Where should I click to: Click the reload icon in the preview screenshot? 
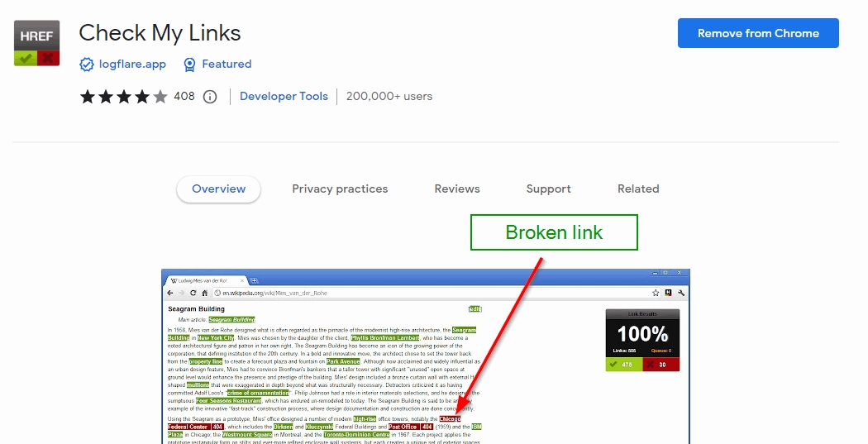tap(193, 293)
